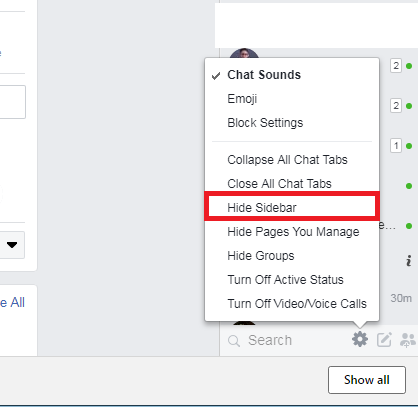This screenshot has width=418, height=407.
Task: Choose Hide Pages You Manage
Action: pyautogui.click(x=292, y=232)
